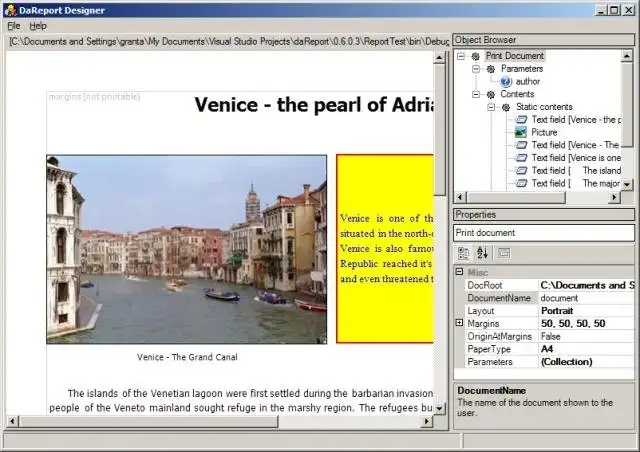This screenshot has height=452, width=640.
Task: Click the Static contents gear icon
Action: (506, 107)
